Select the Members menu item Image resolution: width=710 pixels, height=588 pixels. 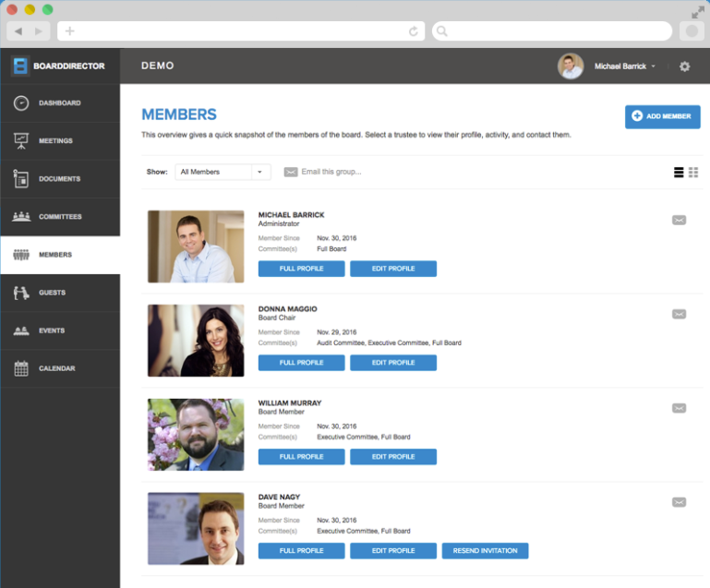tap(60, 255)
